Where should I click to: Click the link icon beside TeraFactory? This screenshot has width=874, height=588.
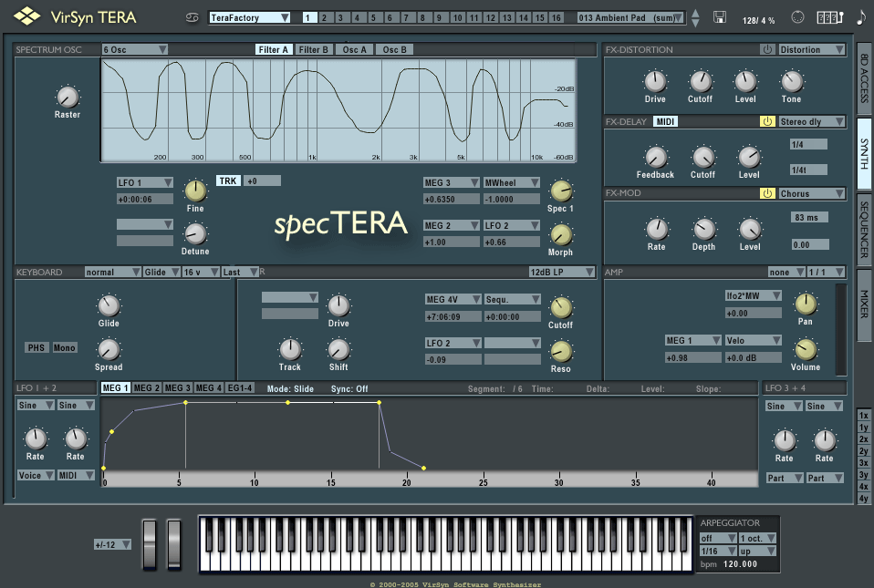click(x=192, y=18)
